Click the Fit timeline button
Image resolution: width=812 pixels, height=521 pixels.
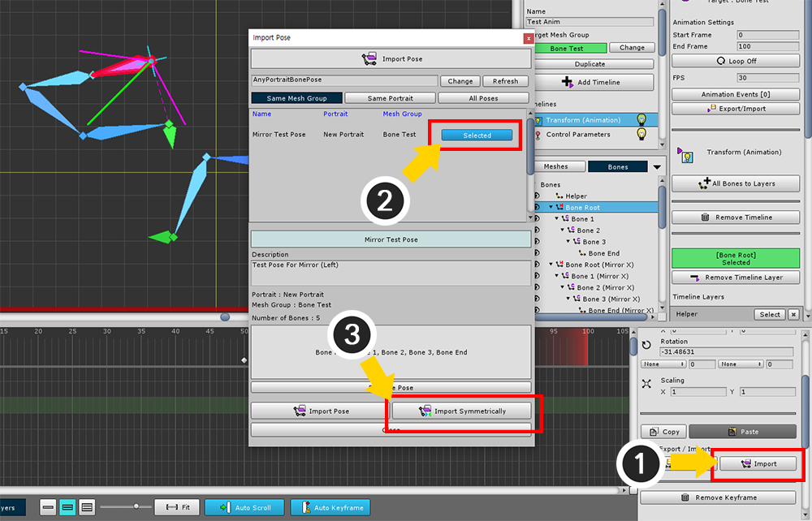(178, 507)
